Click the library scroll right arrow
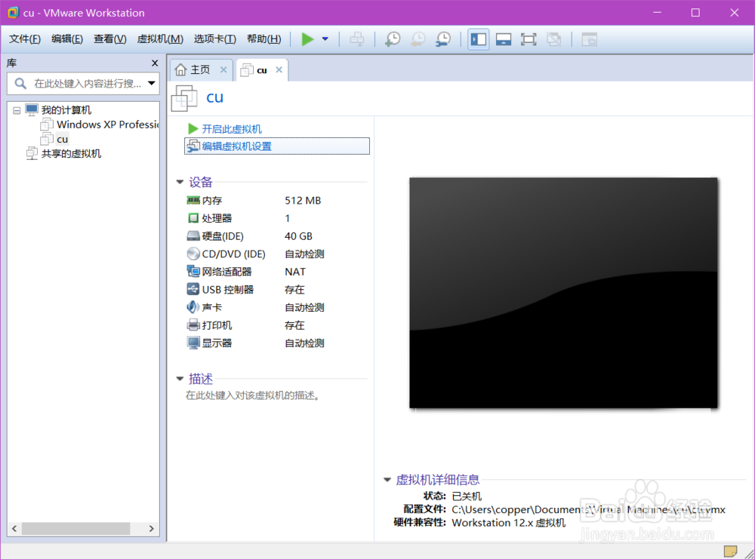Viewport: 755px width, 560px height. pyautogui.click(x=151, y=529)
